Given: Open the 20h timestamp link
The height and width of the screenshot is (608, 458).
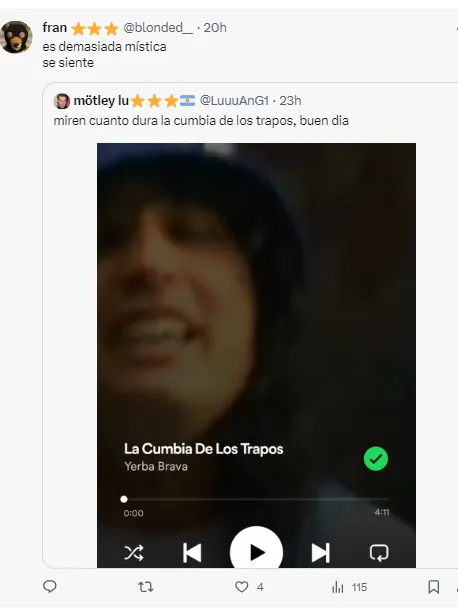Looking at the screenshot, I should tap(215, 28).
